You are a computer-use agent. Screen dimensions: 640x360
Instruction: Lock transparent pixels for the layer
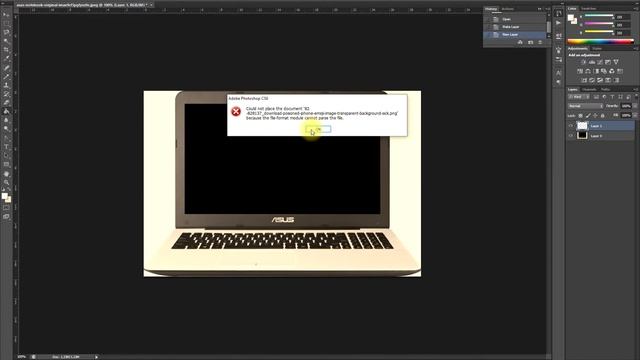point(580,116)
